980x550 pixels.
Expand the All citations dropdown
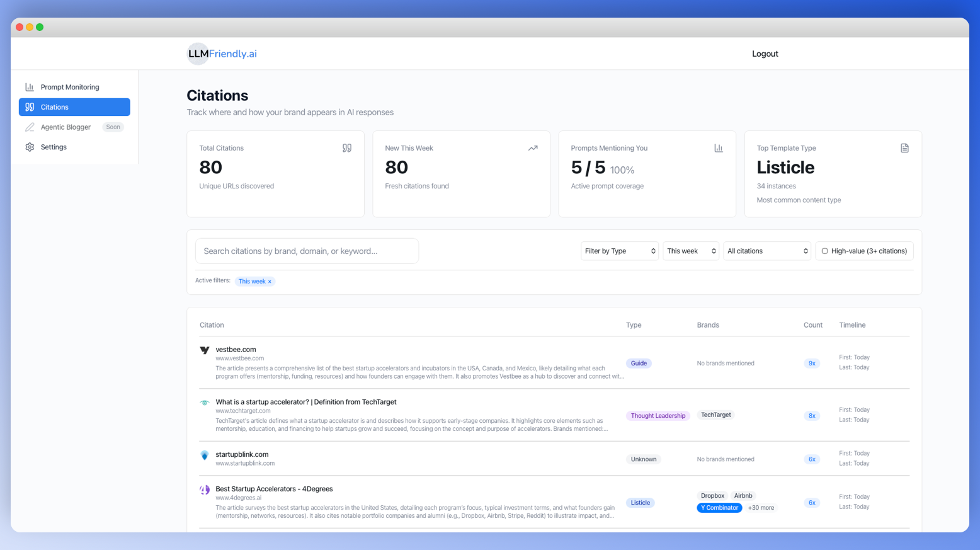[x=766, y=250]
